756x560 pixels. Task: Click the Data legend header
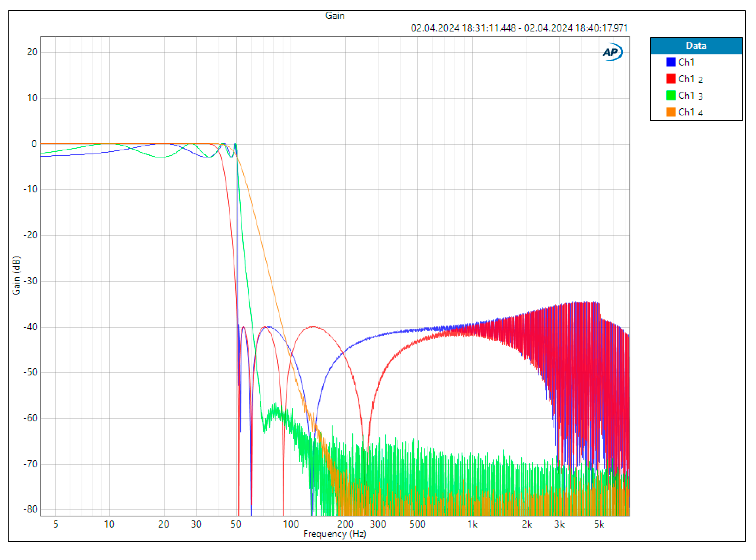coord(696,46)
